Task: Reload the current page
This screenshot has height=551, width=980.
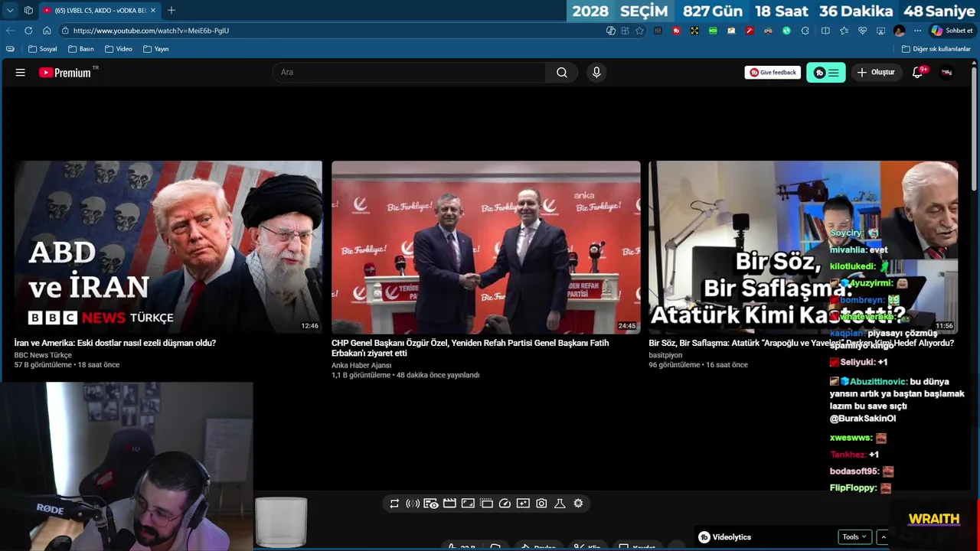Action: (x=28, y=31)
